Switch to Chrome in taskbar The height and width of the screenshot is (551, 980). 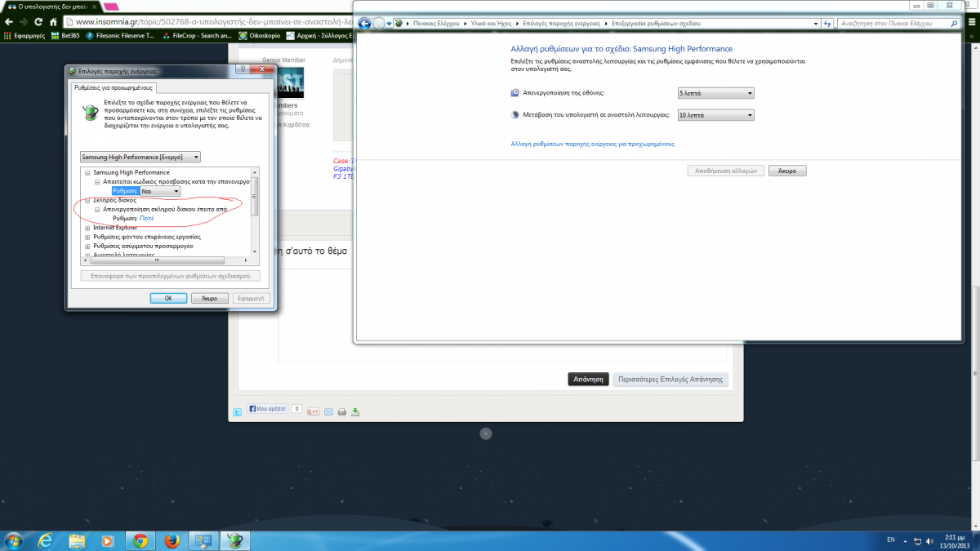[x=140, y=540]
